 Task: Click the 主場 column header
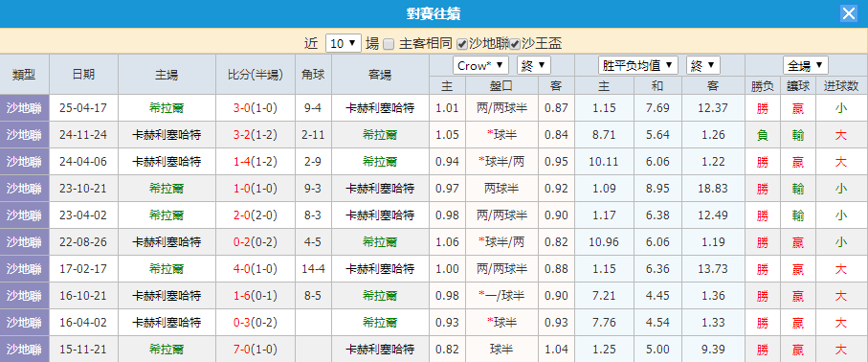167,75
